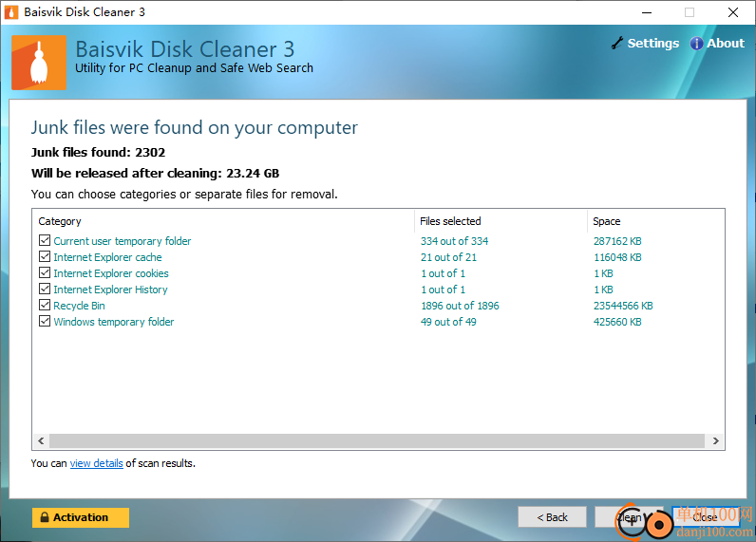Image resolution: width=756 pixels, height=542 pixels.
Task: Open Internet Explorer cache entry
Action: click(x=107, y=257)
